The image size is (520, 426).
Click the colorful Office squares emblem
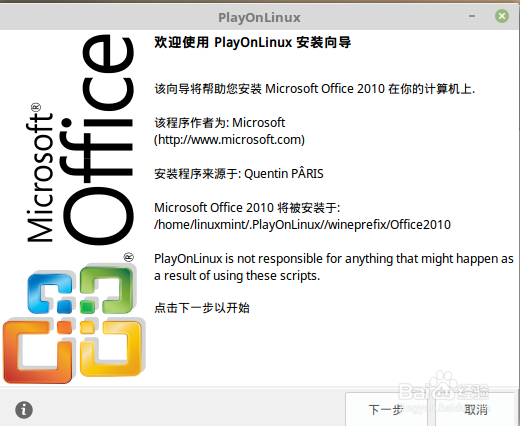coord(74,322)
